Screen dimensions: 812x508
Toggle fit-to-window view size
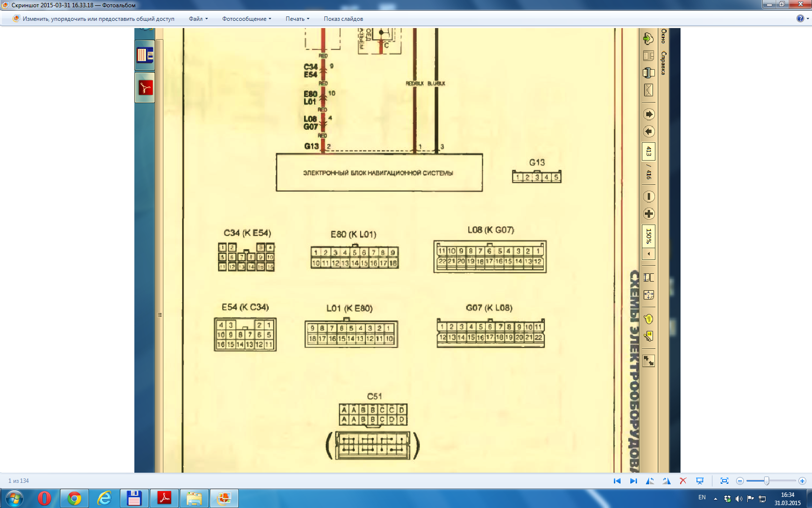coord(724,481)
